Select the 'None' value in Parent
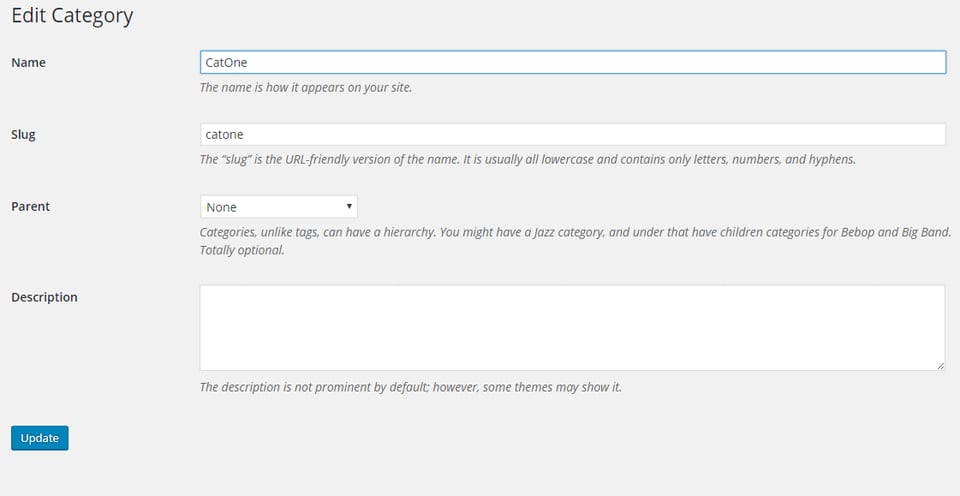Image resolution: width=960 pixels, height=496 pixels. tap(222, 207)
